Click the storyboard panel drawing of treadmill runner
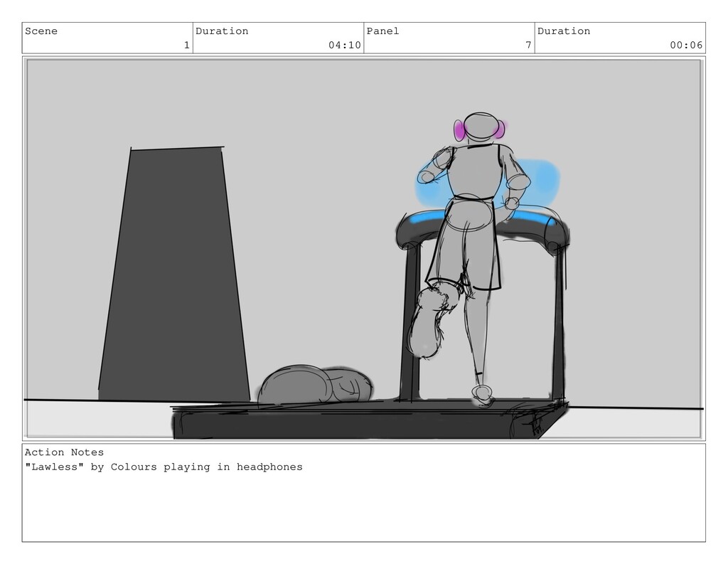The height and width of the screenshot is (564, 728). (x=363, y=248)
